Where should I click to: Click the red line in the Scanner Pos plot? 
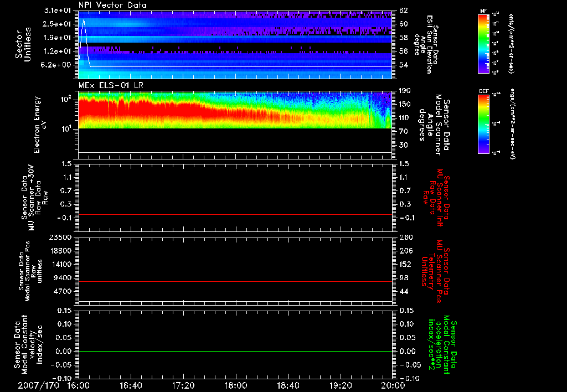235,281
